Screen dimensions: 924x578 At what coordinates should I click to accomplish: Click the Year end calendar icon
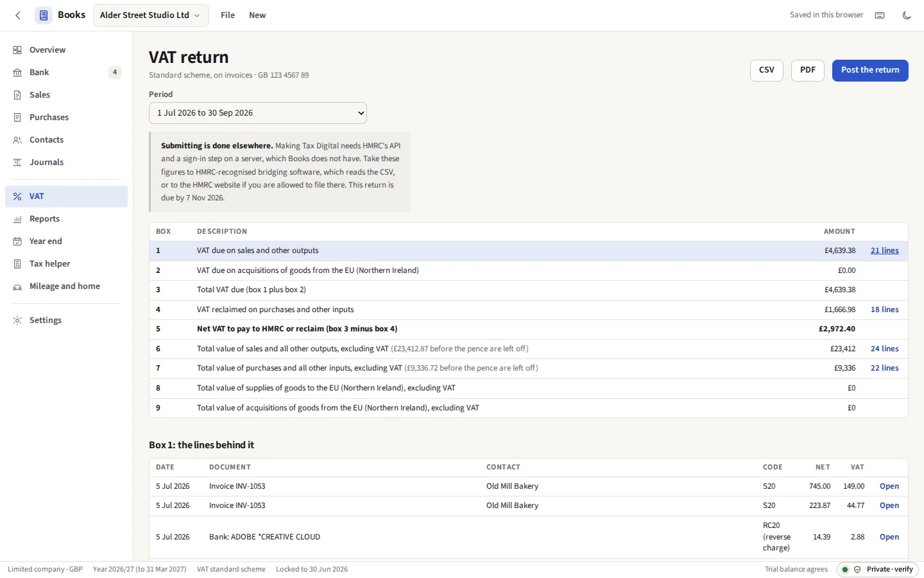[x=17, y=241]
